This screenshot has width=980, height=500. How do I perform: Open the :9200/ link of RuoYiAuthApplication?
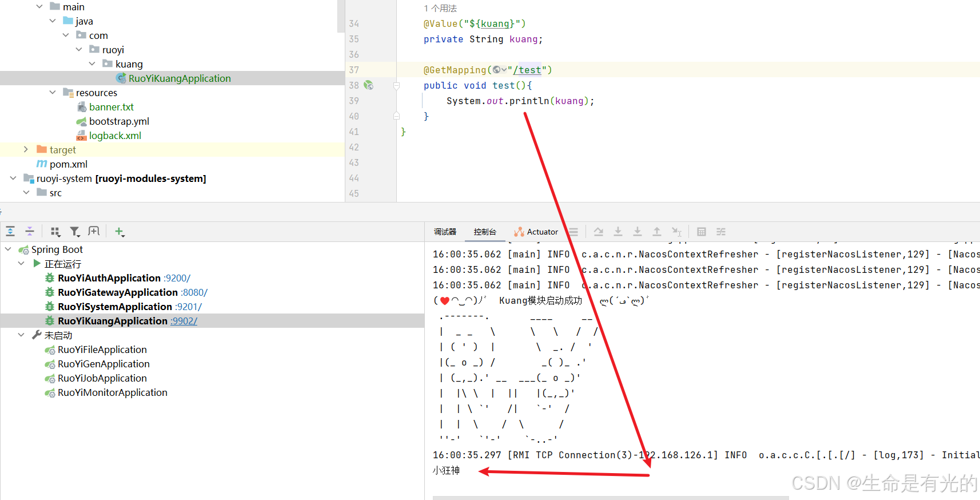[x=177, y=278]
